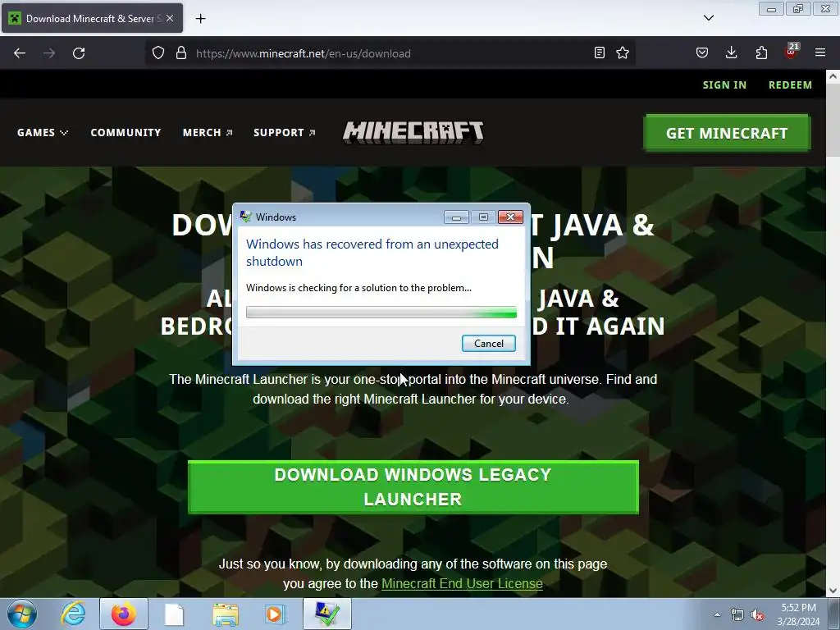Open the Minecraft End User License link
This screenshot has height=630, width=840.
pos(462,583)
